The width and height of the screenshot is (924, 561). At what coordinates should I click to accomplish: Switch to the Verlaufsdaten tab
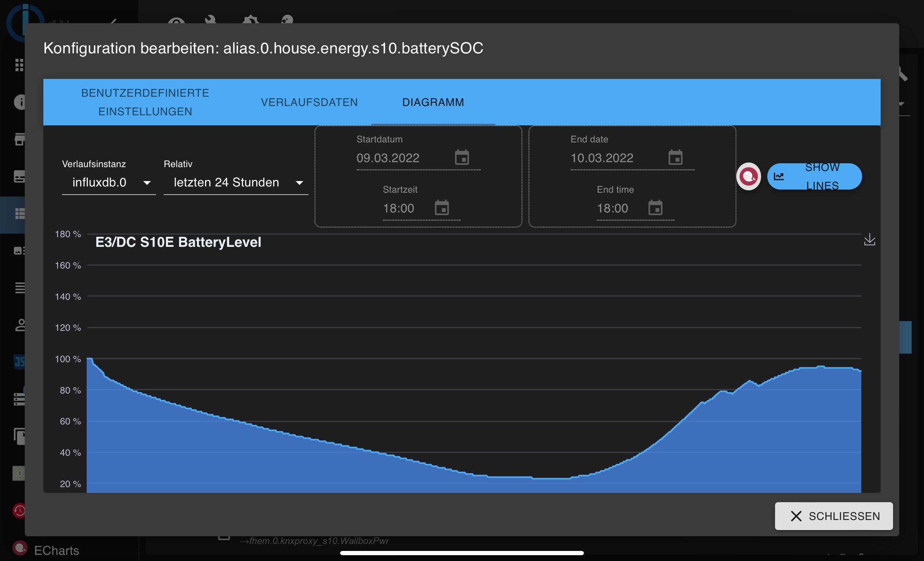pos(309,102)
